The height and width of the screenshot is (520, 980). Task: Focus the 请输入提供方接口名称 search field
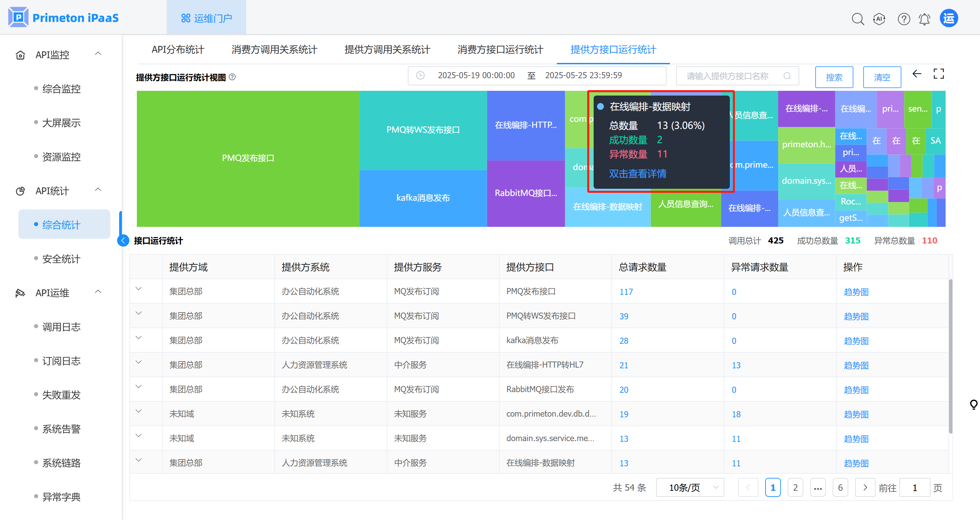click(727, 76)
